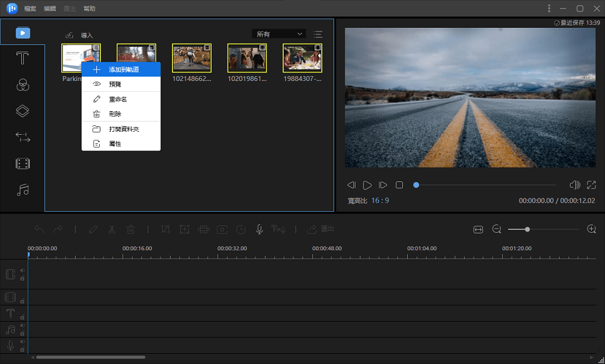Change the 16 : 9 aspect ratio

pyautogui.click(x=380, y=201)
